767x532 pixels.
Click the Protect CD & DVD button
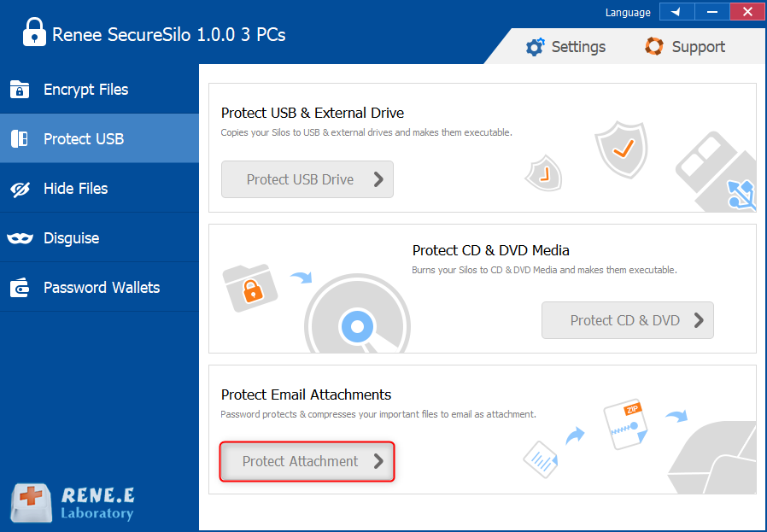(628, 320)
